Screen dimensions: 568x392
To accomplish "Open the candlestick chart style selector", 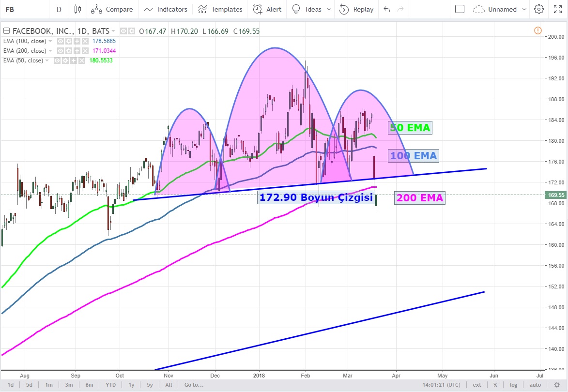I will [x=77, y=9].
